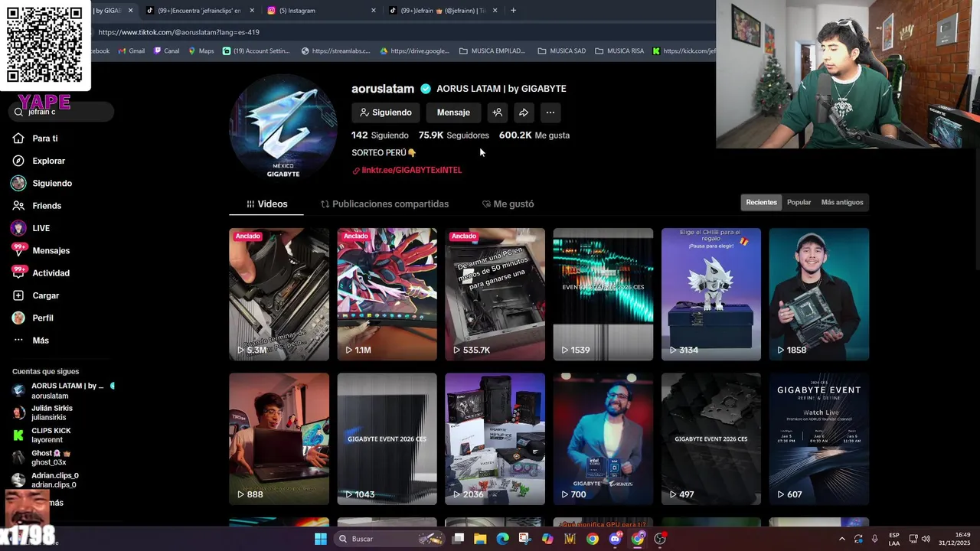Click 75.9K Seguidores count

453,135
